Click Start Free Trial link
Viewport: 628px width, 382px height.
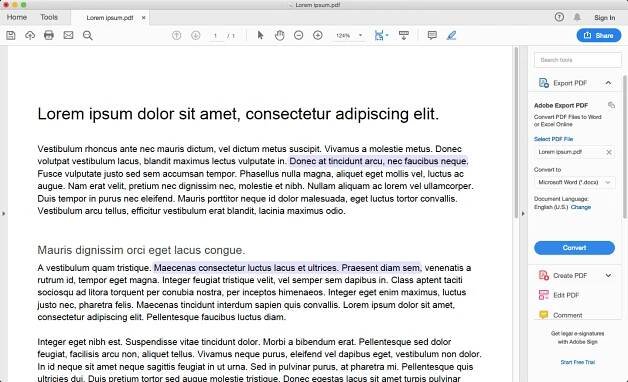[578, 362]
